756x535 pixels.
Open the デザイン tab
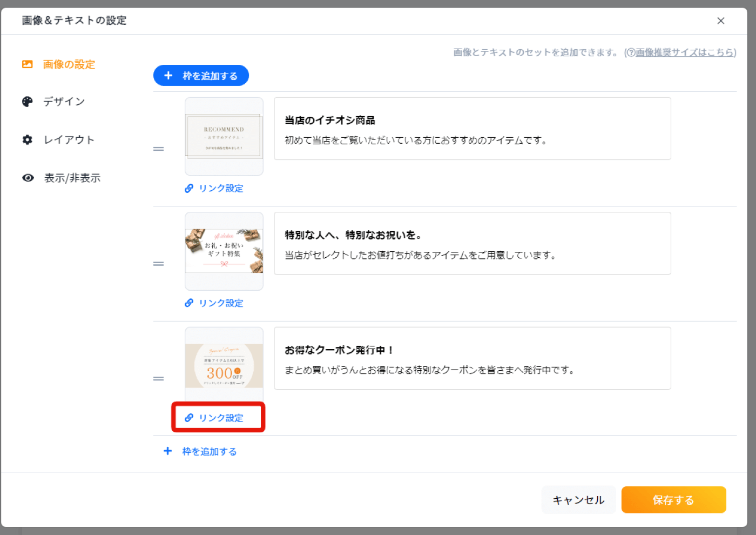click(x=64, y=102)
